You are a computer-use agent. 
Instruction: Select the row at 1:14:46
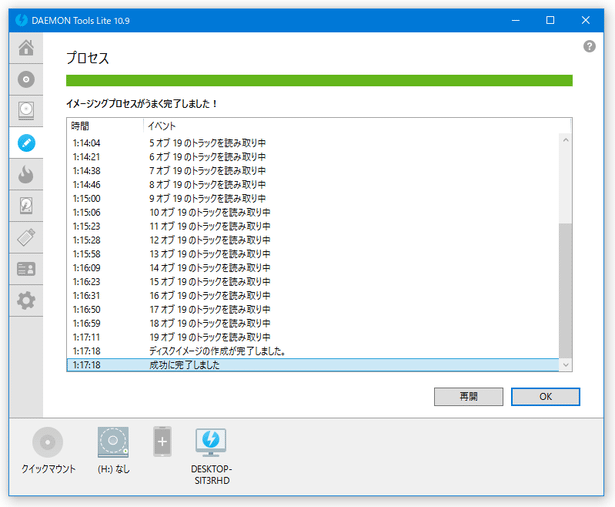pos(313,184)
